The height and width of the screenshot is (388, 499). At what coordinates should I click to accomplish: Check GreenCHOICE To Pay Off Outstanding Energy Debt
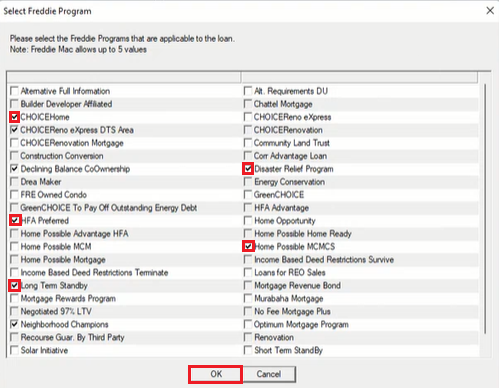(14, 208)
